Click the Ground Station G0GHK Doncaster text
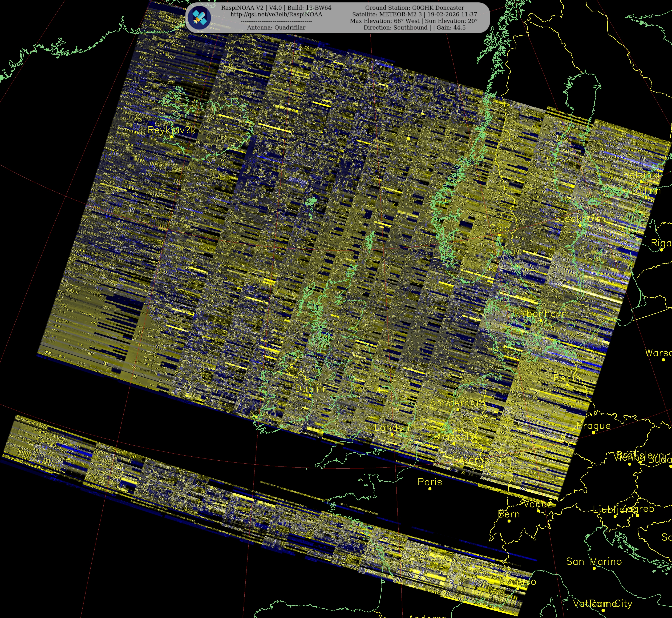The width and height of the screenshot is (672, 618). pos(414,8)
